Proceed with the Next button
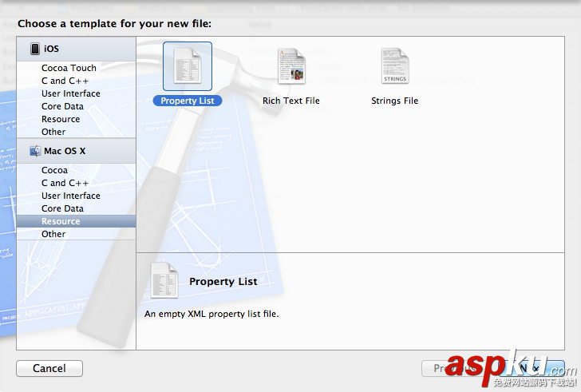This screenshot has height=392, width=581. pyautogui.click(x=532, y=368)
